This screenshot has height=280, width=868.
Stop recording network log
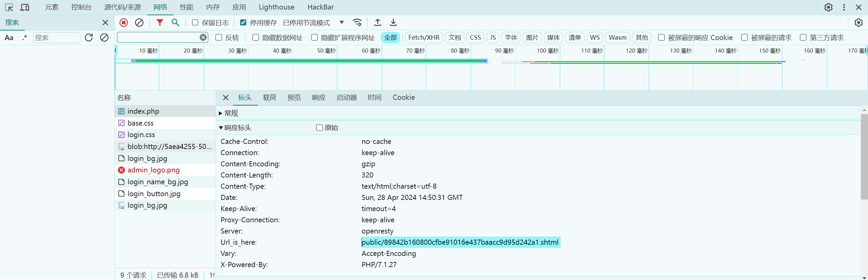123,22
